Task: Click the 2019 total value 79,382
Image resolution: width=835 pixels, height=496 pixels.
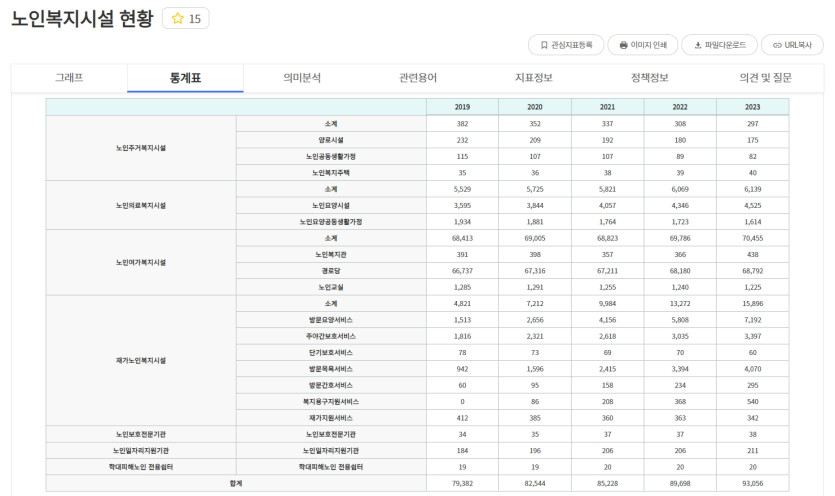Action: (462, 483)
